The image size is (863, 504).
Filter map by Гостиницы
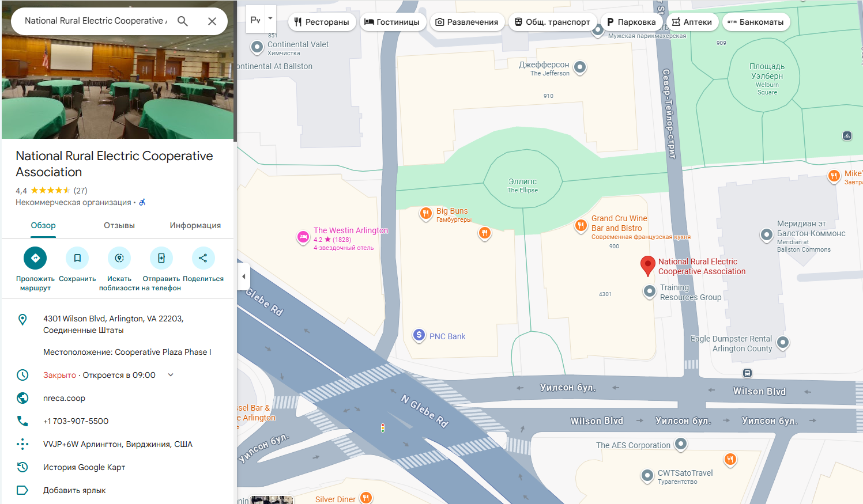392,22
